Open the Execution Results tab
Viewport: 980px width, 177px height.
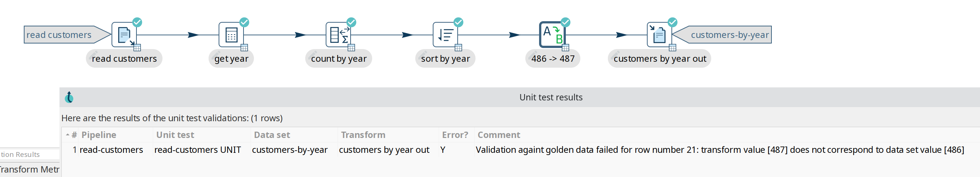[x=21, y=154]
